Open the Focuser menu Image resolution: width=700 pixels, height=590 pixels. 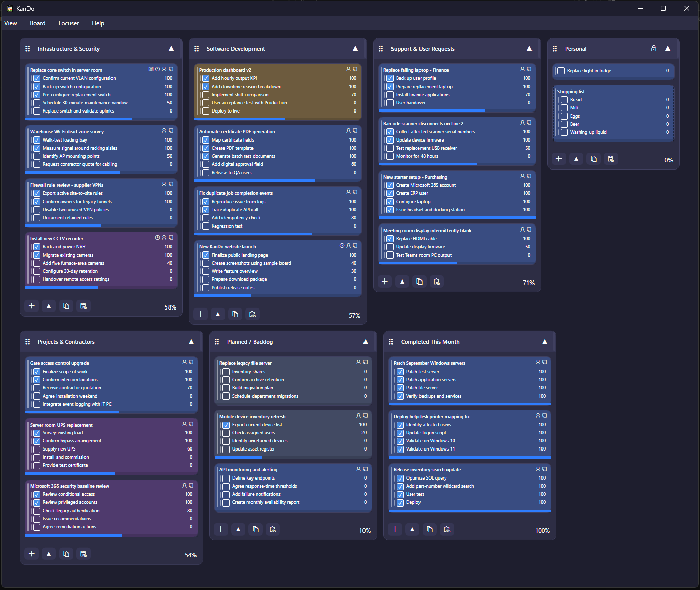pos(69,23)
